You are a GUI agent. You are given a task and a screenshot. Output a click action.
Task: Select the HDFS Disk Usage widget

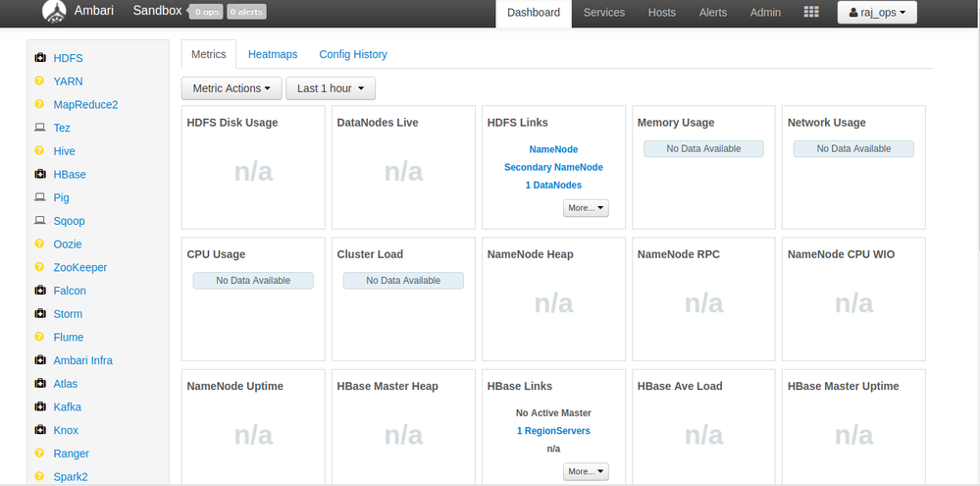click(x=253, y=168)
